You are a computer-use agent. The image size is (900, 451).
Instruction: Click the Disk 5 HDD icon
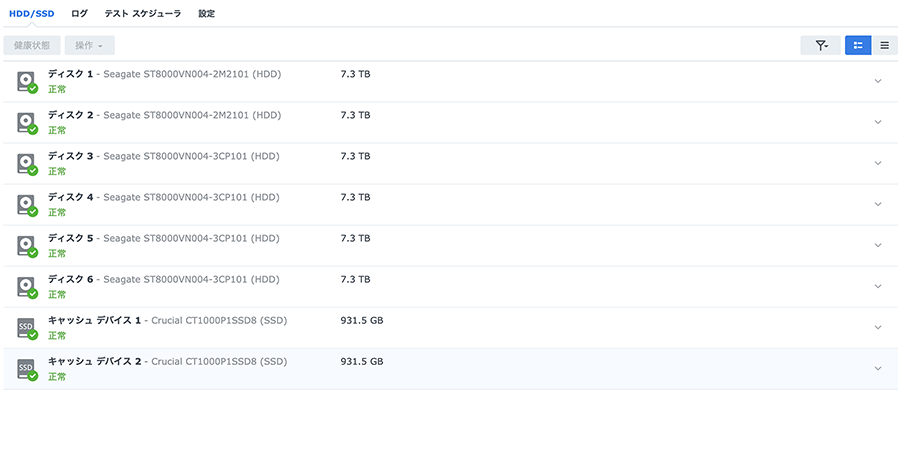click(26, 245)
